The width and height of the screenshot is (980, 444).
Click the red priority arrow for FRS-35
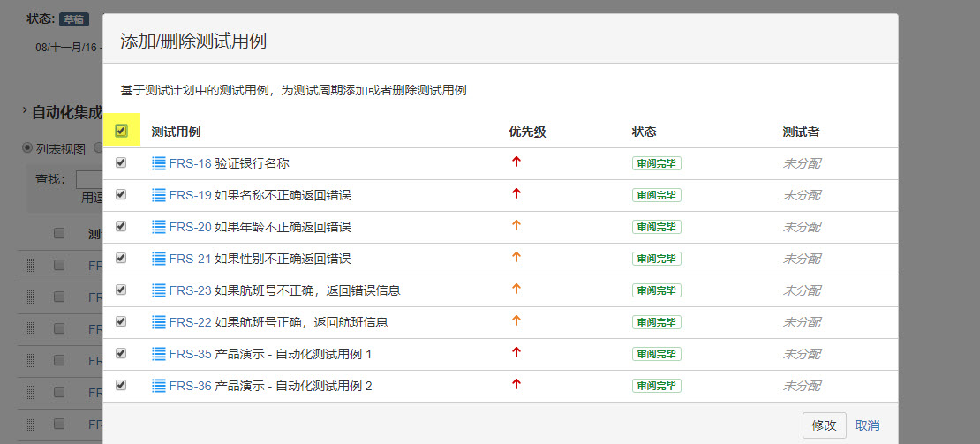[516, 352]
